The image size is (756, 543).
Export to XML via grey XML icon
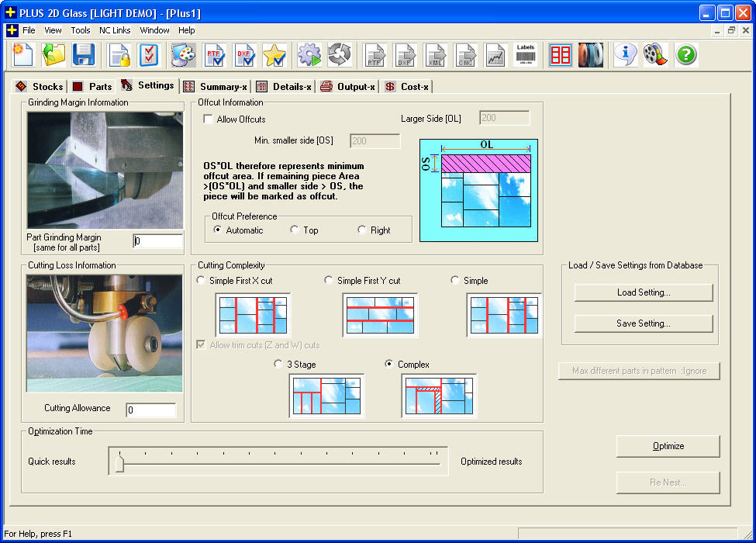point(435,54)
